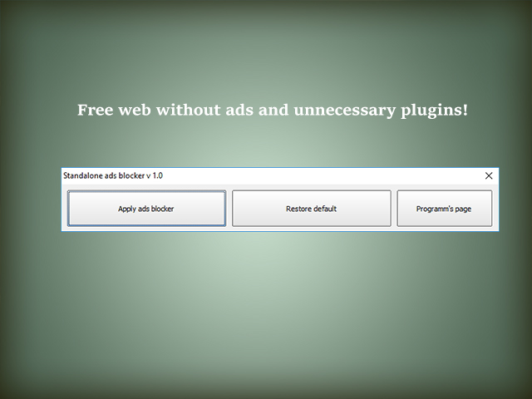
Task: Revert settings using Restore default
Action: click(x=311, y=209)
